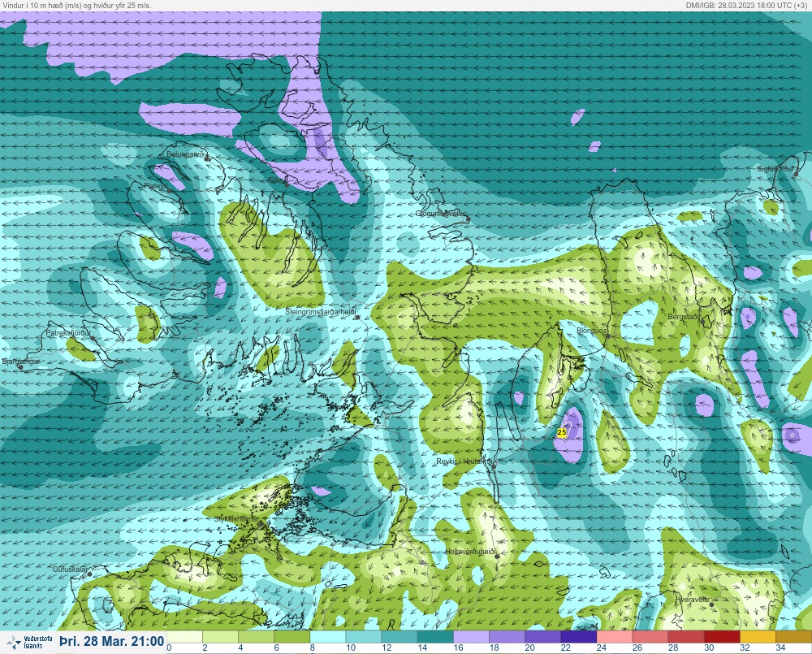Pick the 20–22 m/s violet legend swatch
The width and height of the screenshot is (812, 654).
(542, 637)
